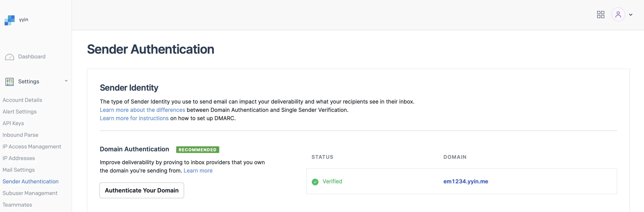The height and width of the screenshot is (212, 644).
Task: Open the em1234.yyin.me domain link
Action: (x=466, y=181)
